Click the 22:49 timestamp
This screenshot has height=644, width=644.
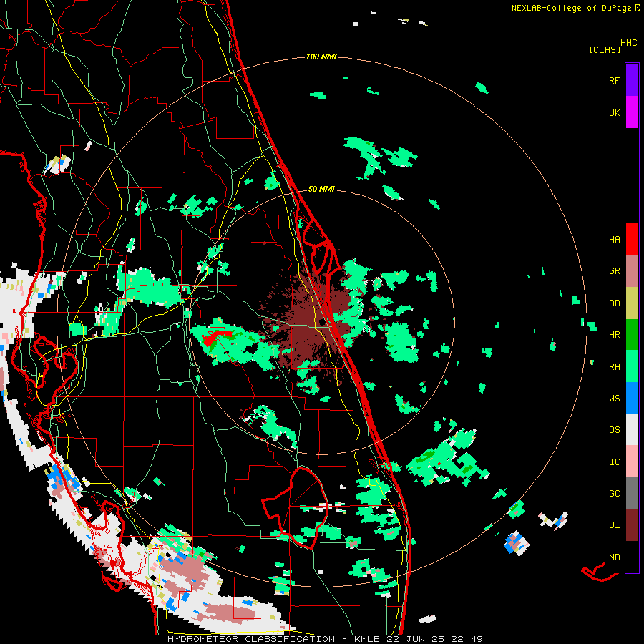[x=467, y=639]
